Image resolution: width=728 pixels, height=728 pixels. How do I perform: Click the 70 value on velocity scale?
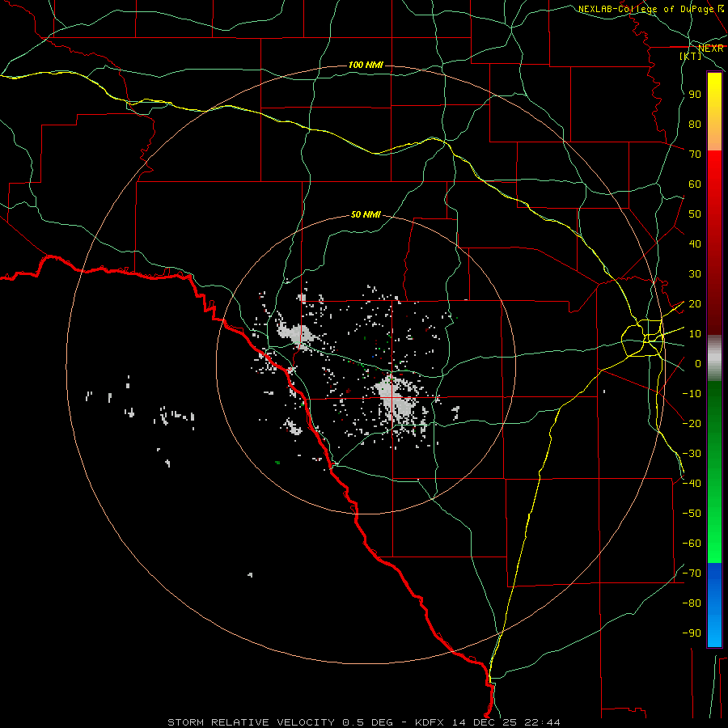695,154
